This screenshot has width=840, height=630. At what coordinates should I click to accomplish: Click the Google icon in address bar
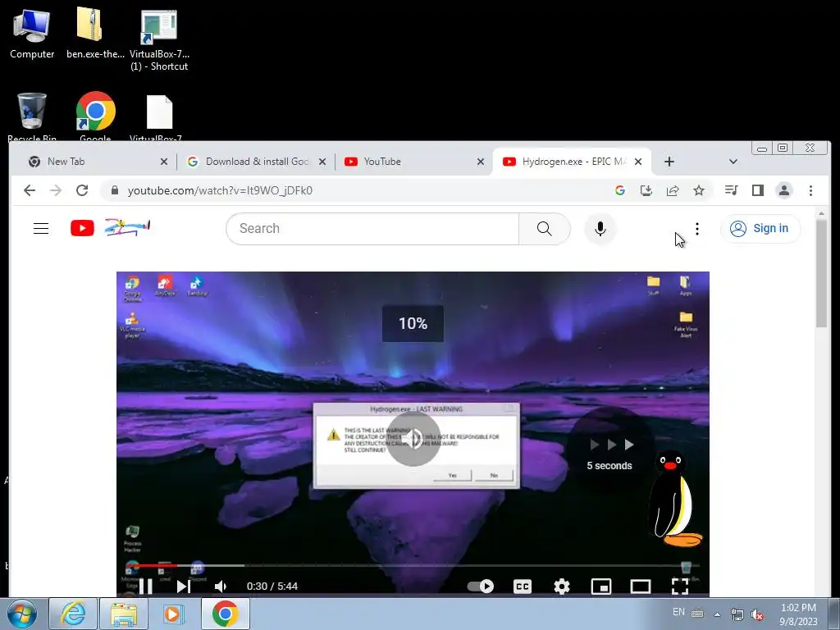pyautogui.click(x=620, y=190)
